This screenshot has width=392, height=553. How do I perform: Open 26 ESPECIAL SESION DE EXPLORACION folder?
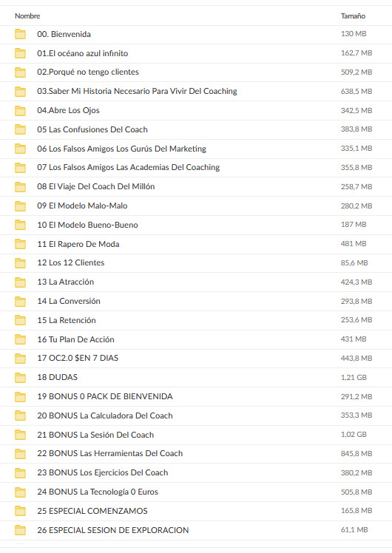coord(113,530)
